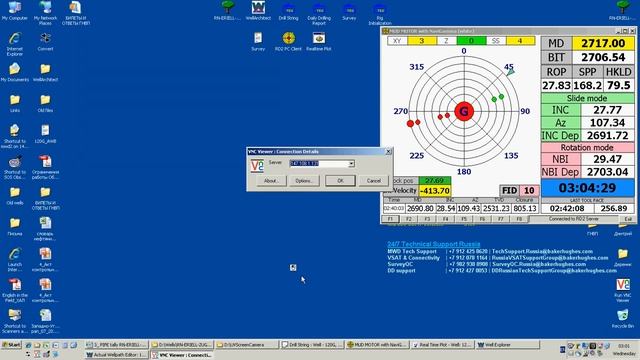Switch to Well Explorer taskbar button
Image resolution: width=640 pixels, height=360 pixels.
click(x=507, y=345)
